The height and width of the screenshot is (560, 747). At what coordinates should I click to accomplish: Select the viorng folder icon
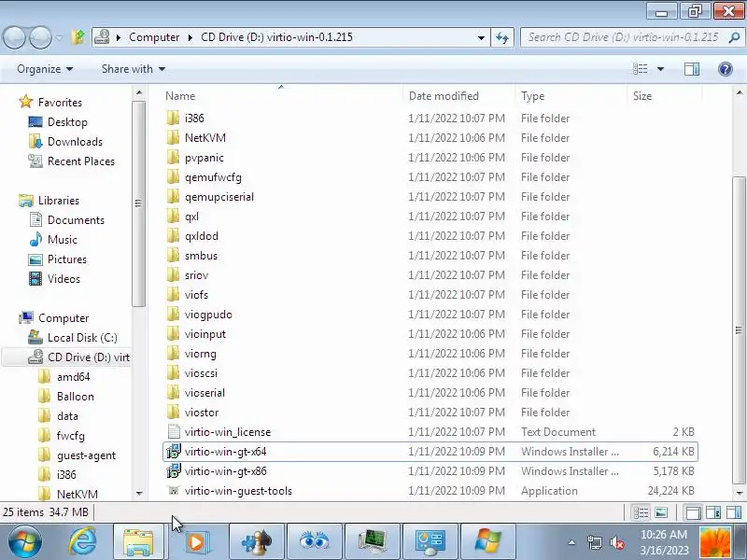point(174,354)
